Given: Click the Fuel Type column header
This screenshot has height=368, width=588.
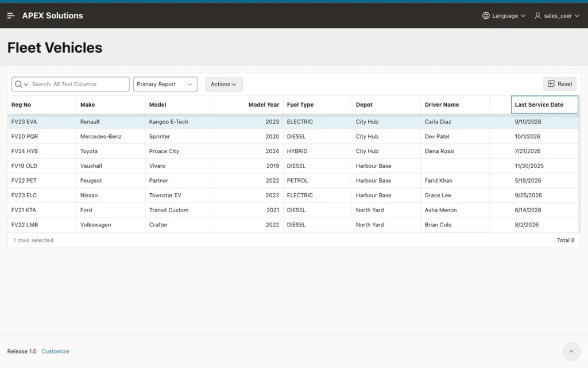Looking at the screenshot, I should (318, 105).
